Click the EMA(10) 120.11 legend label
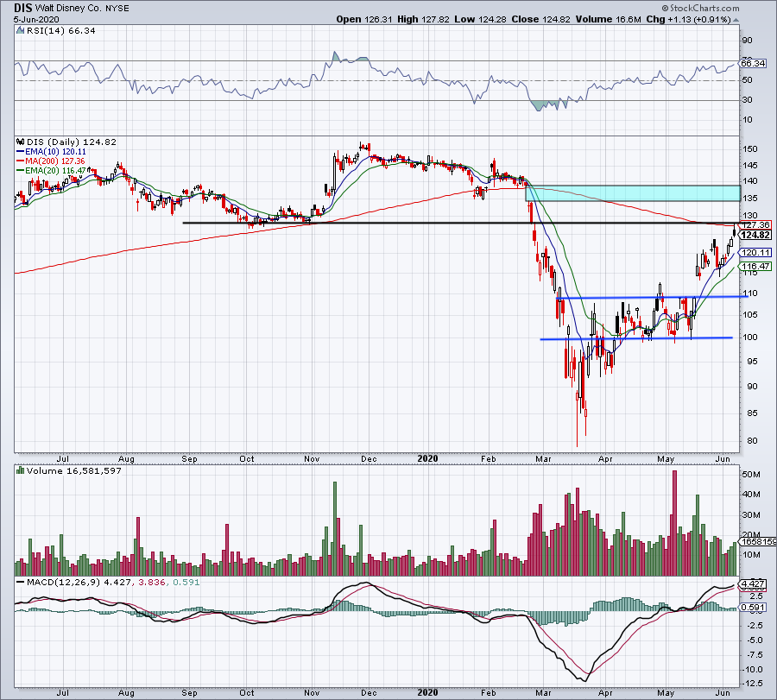 (55, 152)
